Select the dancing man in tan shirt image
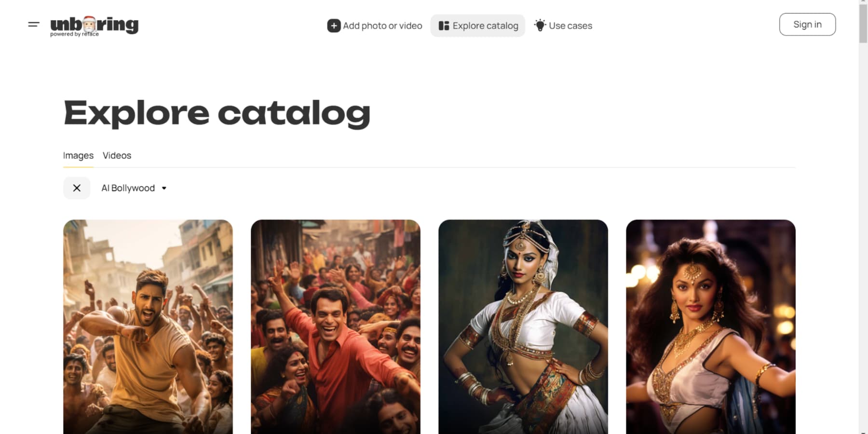 point(148,327)
